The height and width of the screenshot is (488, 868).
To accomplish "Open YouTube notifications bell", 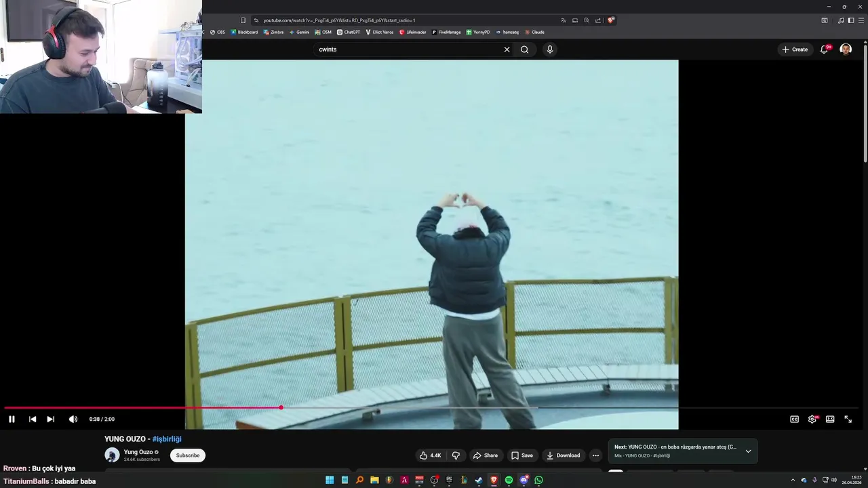I will pyautogui.click(x=825, y=49).
